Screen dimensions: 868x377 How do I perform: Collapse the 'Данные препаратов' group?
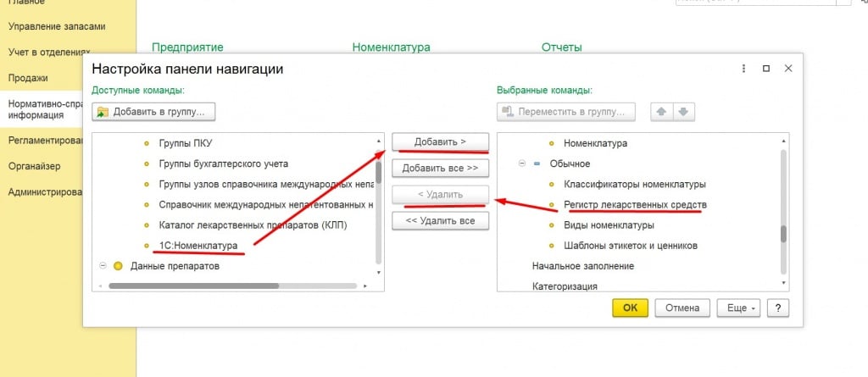(103, 266)
